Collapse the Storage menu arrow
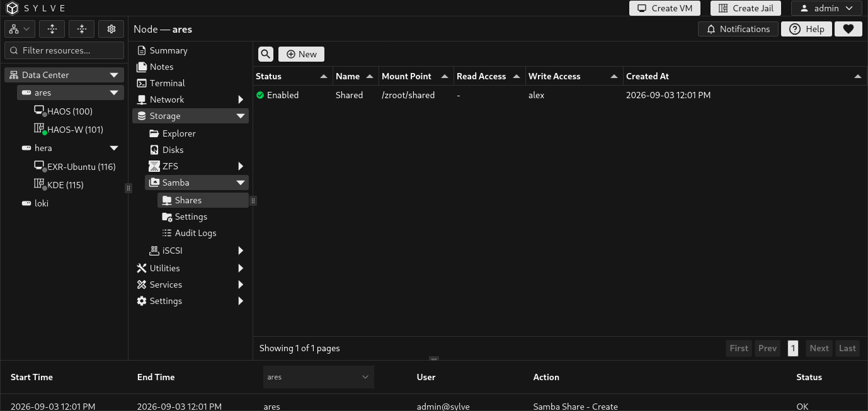Viewport: 868px width, 411px height. click(241, 116)
